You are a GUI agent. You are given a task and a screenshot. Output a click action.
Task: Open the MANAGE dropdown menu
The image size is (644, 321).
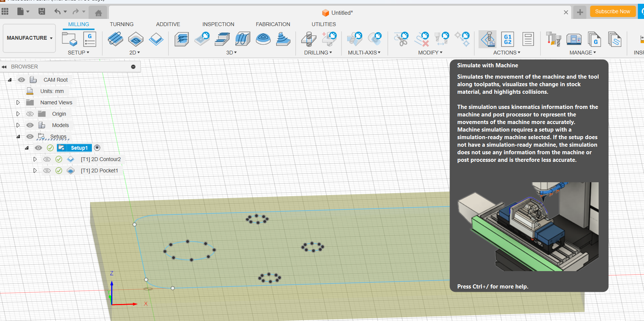coord(583,53)
